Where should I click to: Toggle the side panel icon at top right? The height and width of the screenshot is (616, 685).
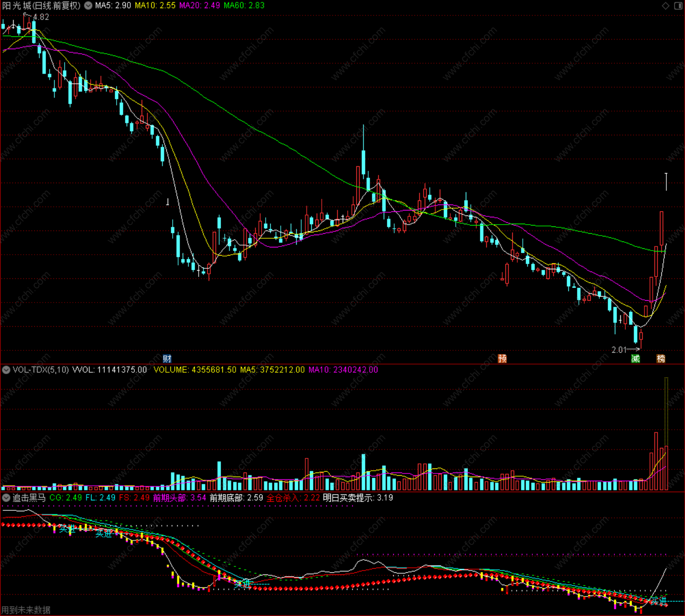coord(677,5)
